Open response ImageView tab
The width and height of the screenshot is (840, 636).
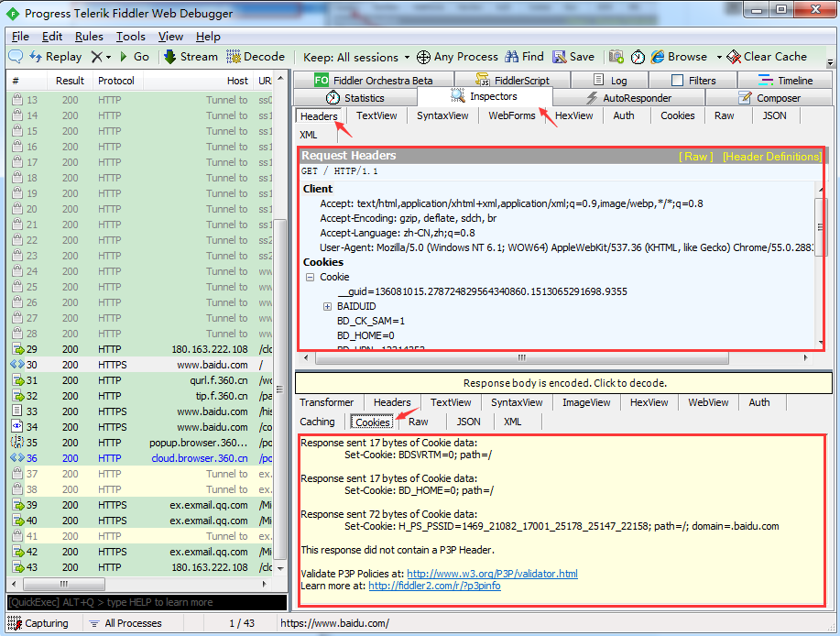(x=586, y=402)
